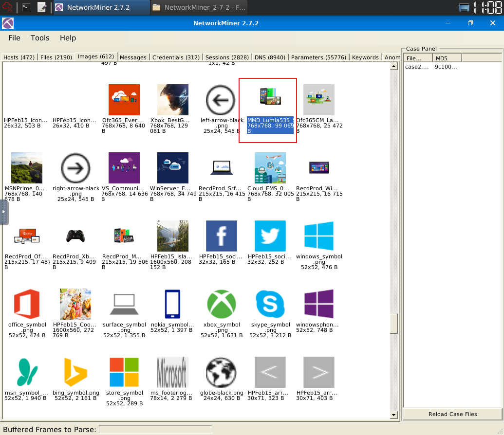The image size is (504, 435).
Task: Switch to the Credentials (312) tab
Action: [176, 57]
